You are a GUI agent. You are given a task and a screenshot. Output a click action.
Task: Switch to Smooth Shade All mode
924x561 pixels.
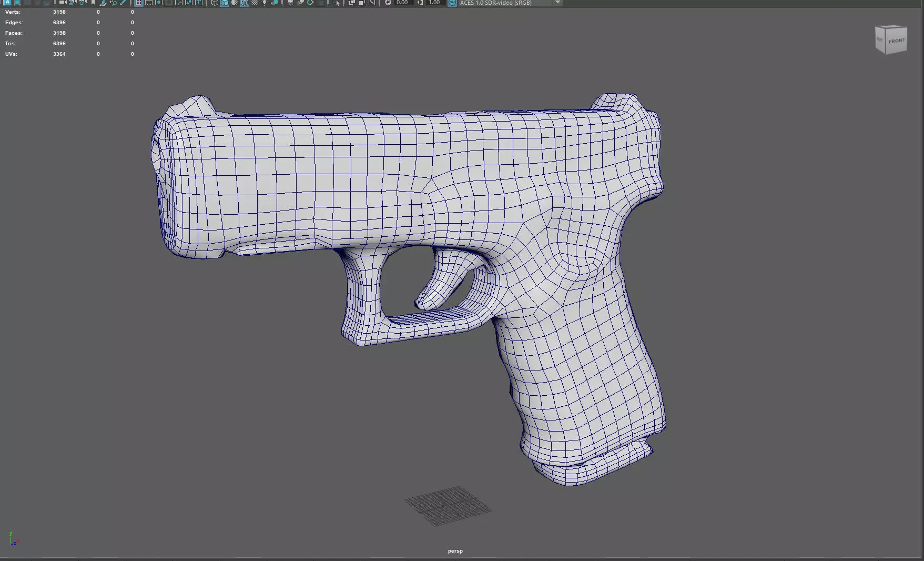coord(225,3)
